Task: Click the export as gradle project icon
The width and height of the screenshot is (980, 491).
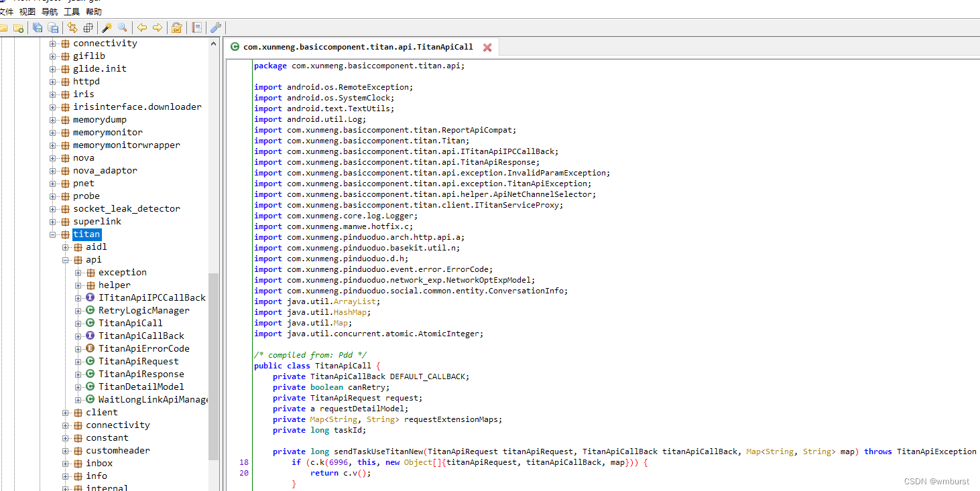Action: (x=53, y=27)
